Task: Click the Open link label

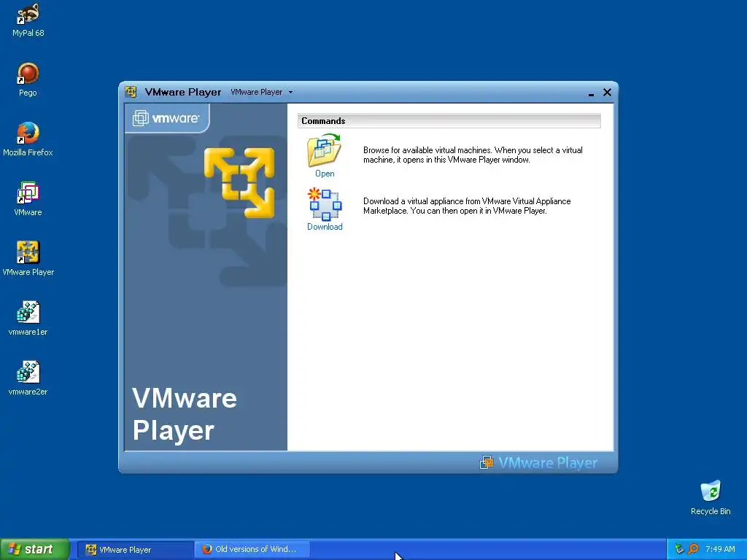Action: tap(325, 174)
